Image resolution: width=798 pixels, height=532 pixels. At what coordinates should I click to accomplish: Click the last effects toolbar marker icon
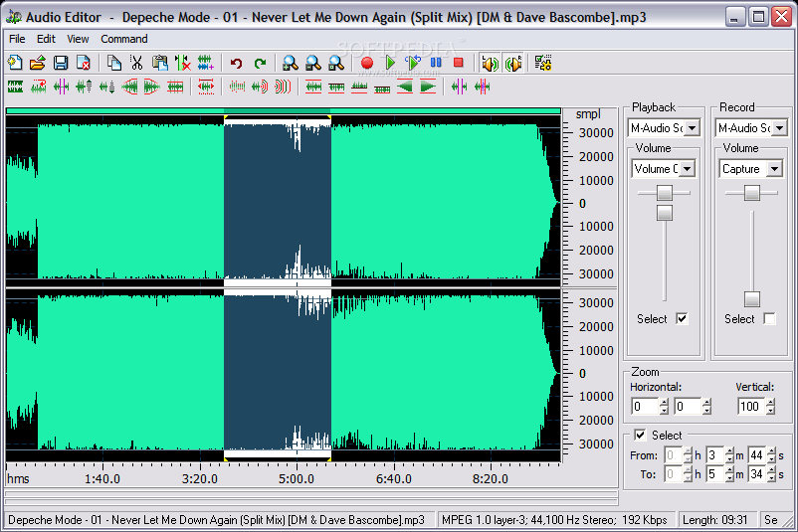pyautogui.click(x=482, y=87)
